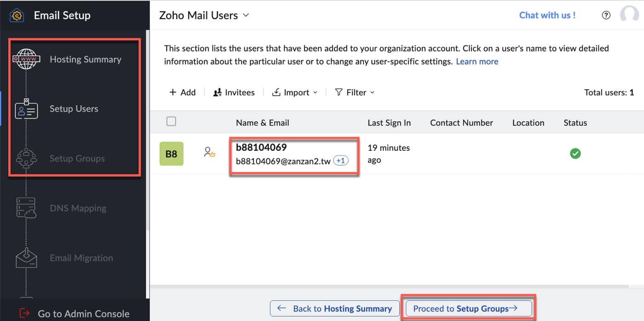This screenshot has height=321, width=644.
Task: Open the Zoho Mail Users dropdown
Action: (x=204, y=15)
